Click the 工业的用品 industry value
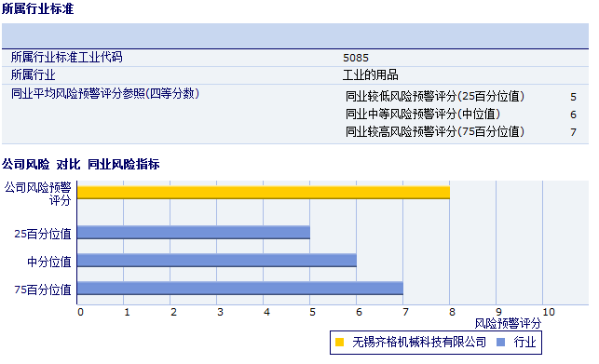599x364 pixels. click(x=370, y=74)
